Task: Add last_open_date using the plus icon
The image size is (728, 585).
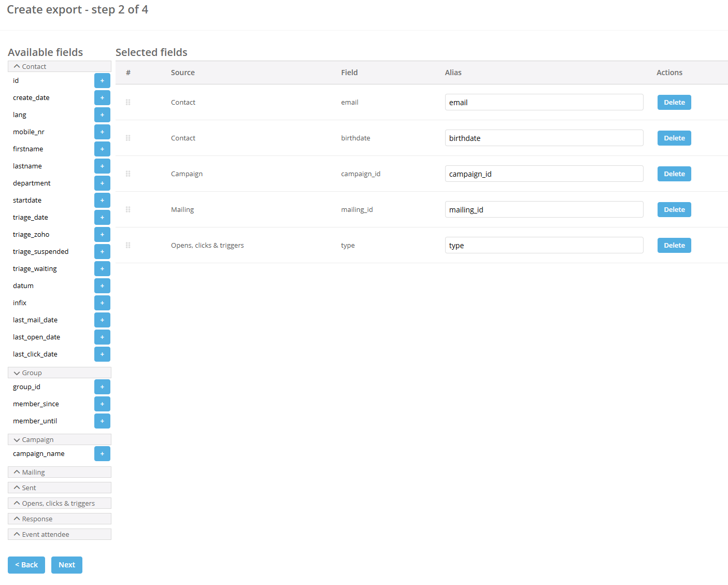Action: [102, 337]
